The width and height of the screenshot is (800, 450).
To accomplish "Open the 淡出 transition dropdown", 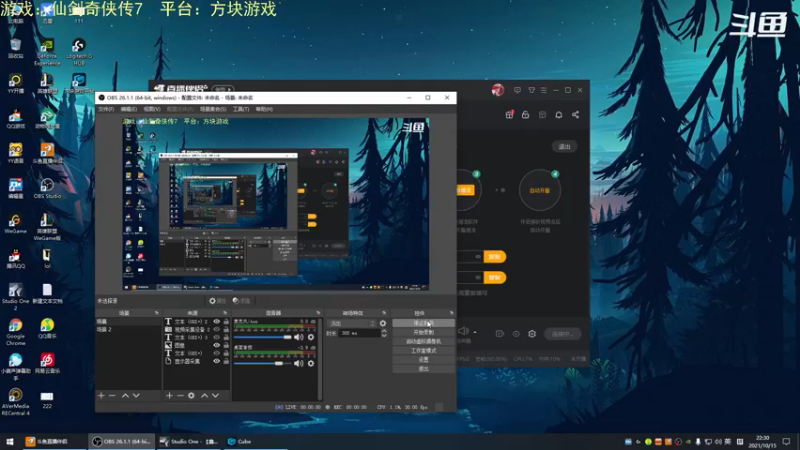I will click(352, 323).
